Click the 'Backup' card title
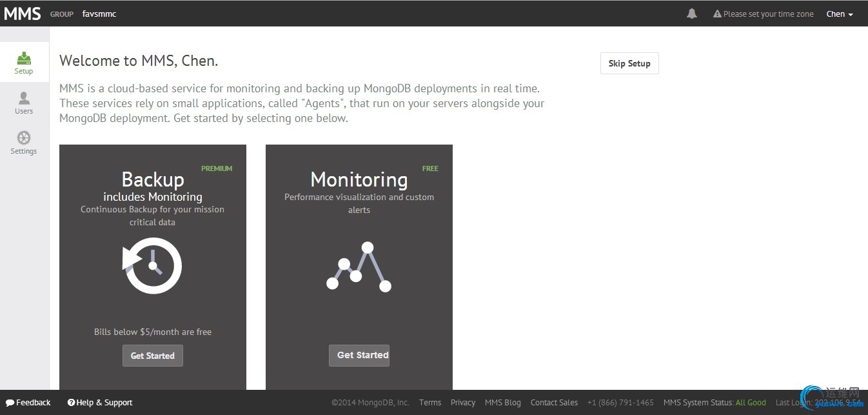Image resolution: width=868 pixels, height=415 pixels. [x=153, y=179]
